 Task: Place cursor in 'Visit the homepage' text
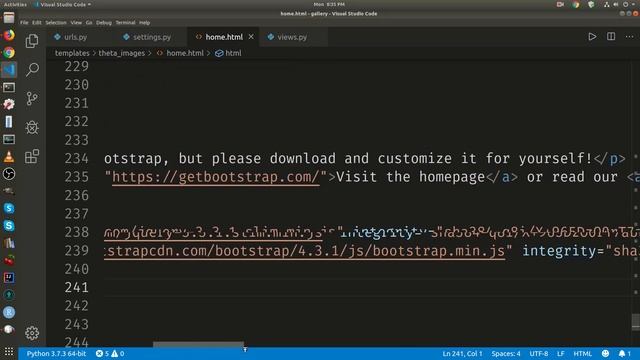coord(410,177)
